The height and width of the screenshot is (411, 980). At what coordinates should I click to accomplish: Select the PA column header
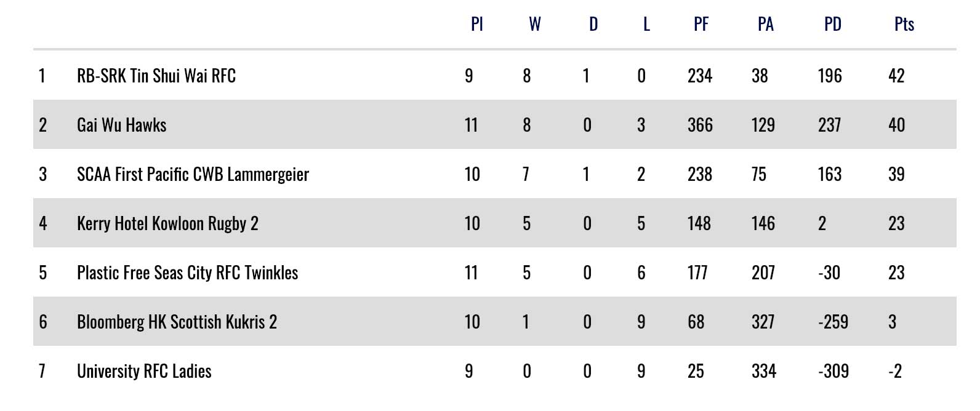(x=765, y=24)
